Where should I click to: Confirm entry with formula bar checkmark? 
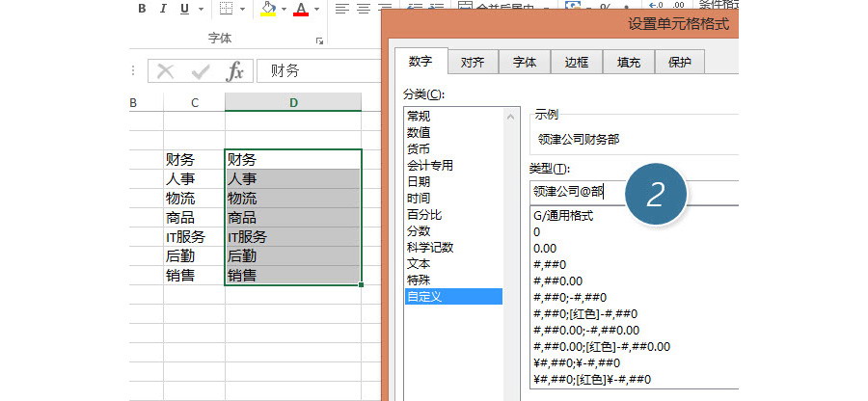(x=200, y=70)
